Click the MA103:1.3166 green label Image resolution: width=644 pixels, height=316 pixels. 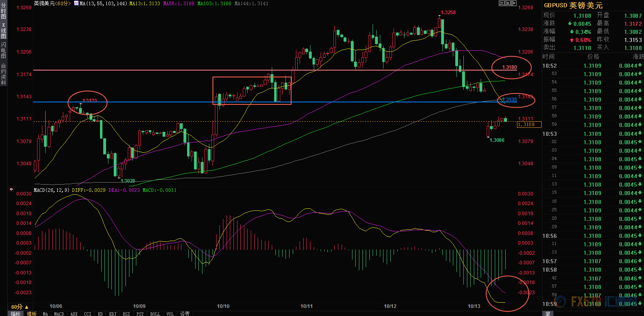pyautogui.click(x=214, y=3)
